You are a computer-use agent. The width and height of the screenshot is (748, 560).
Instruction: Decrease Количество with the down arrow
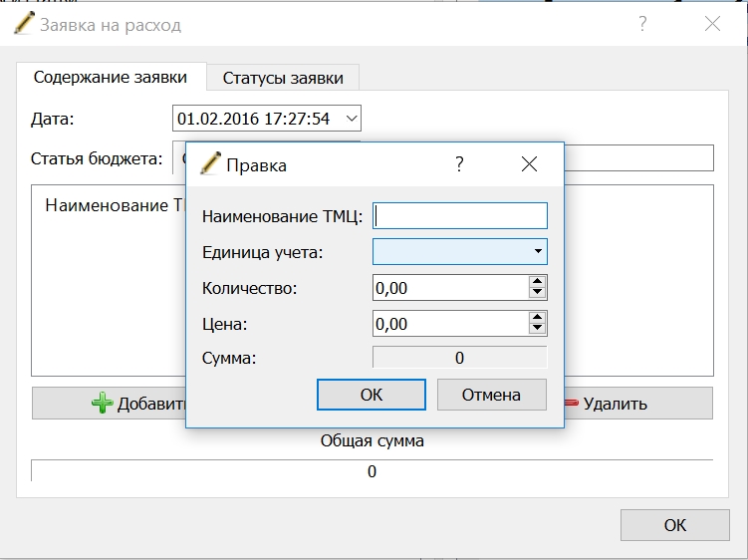click(x=538, y=292)
